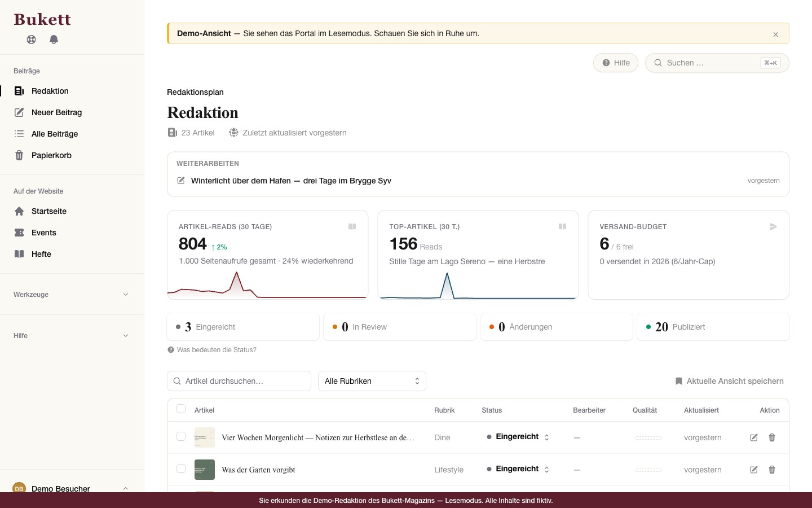Check the Vier Wochen Morgenlicht row checkbox

pyautogui.click(x=181, y=437)
